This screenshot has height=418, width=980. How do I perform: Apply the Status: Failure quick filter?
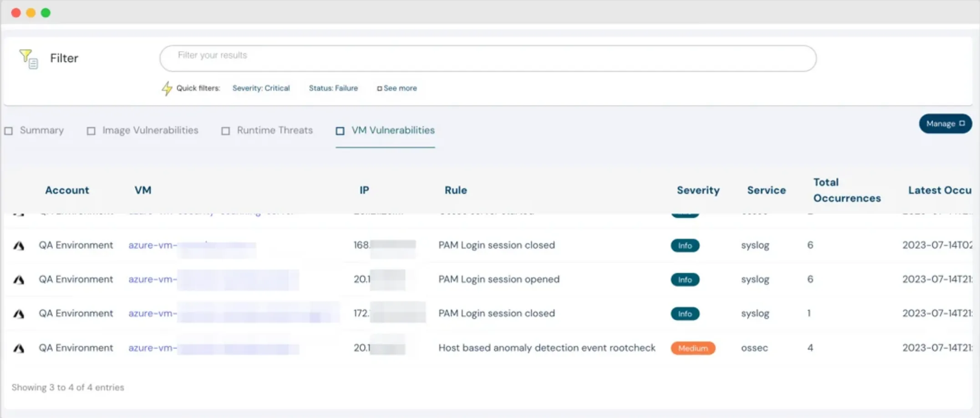pos(333,88)
